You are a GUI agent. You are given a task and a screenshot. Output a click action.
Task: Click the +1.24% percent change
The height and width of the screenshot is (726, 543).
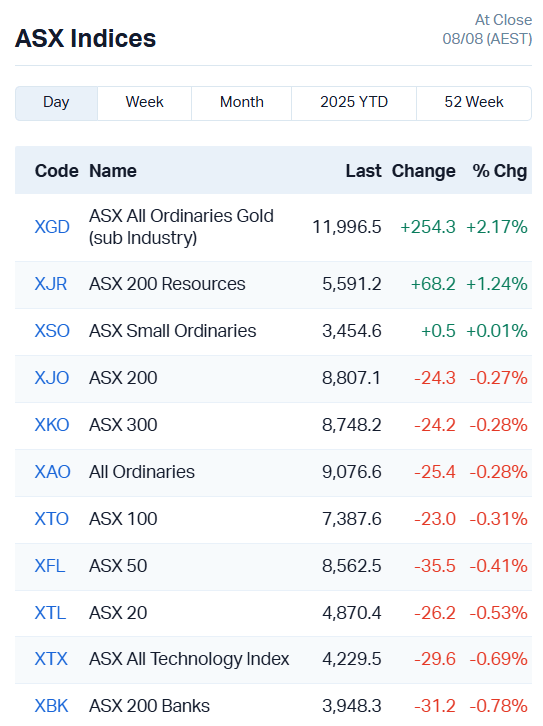497,284
